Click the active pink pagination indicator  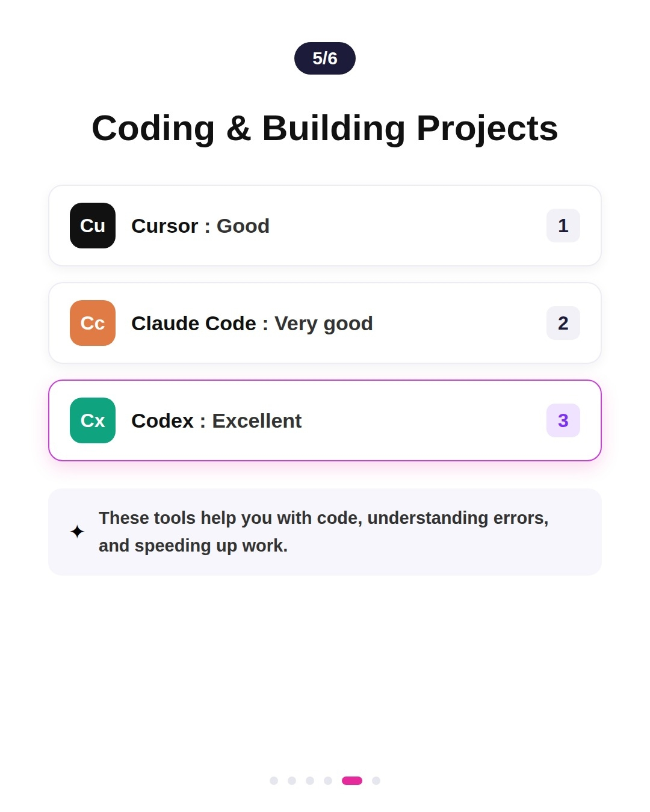(x=352, y=781)
